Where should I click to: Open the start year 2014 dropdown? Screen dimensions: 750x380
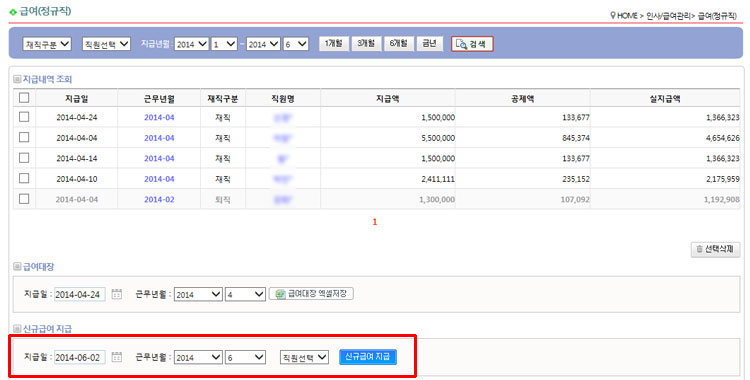click(x=191, y=44)
